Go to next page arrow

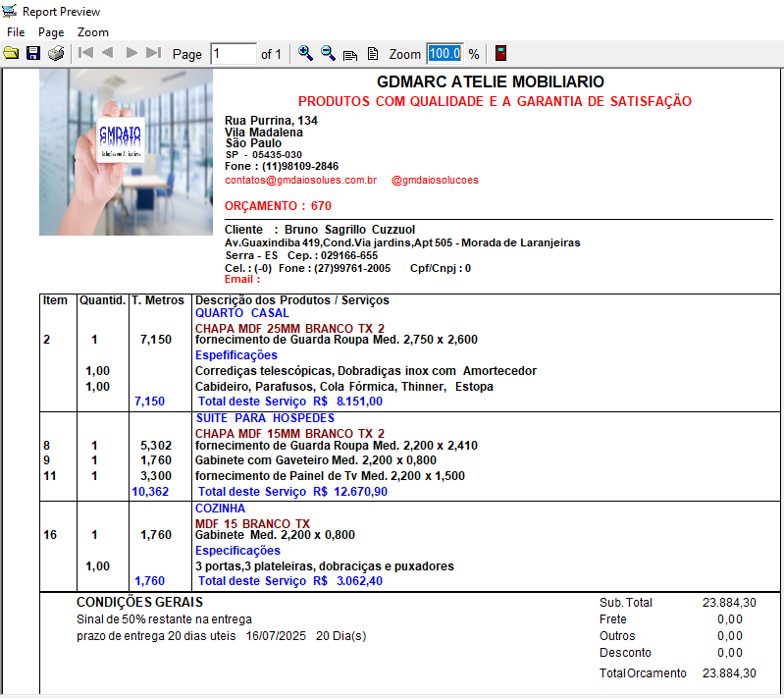tap(131, 53)
